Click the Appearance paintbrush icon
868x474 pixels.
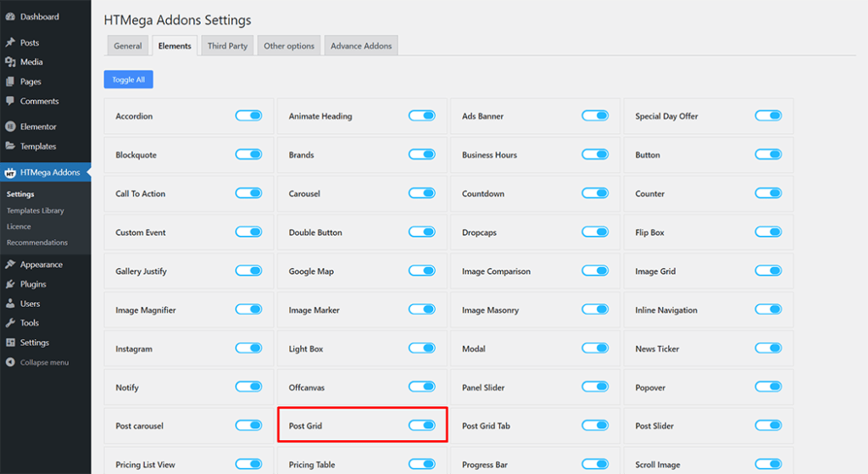point(10,264)
